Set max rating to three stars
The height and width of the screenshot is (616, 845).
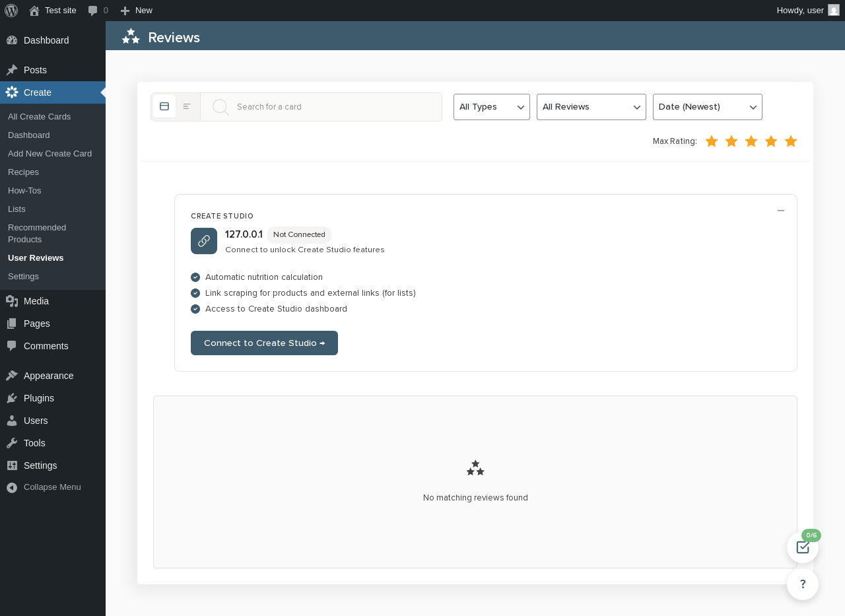tap(751, 141)
